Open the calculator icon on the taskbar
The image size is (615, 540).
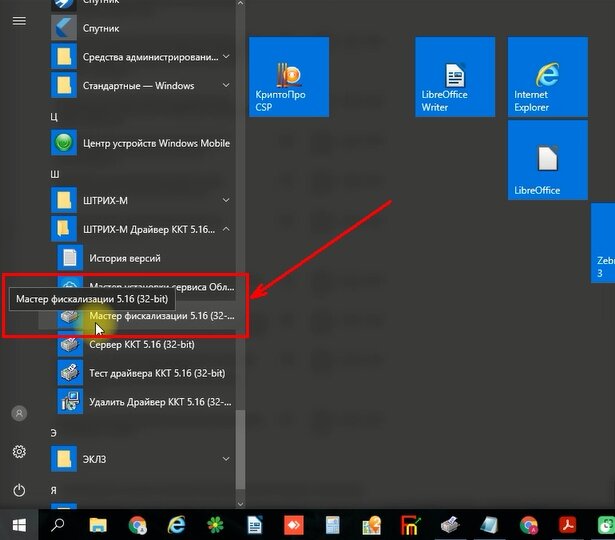click(x=333, y=525)
